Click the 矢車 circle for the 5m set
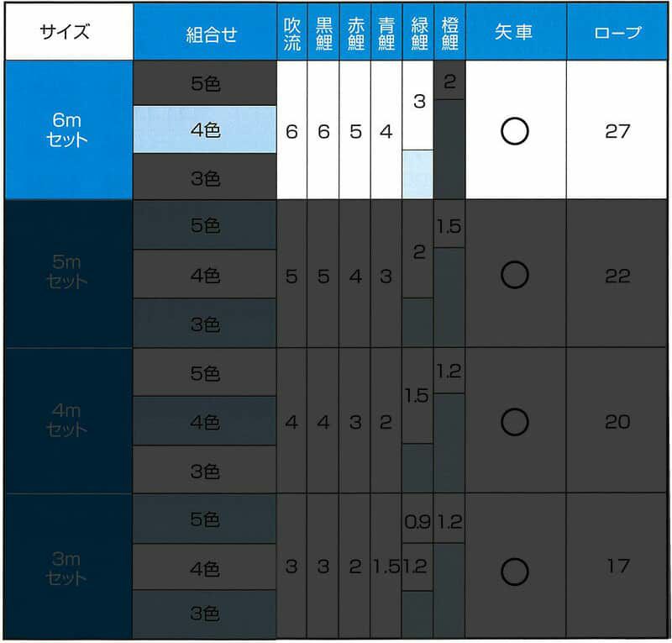The height and width of the screenshot is (643, 672). click(x=514, y=275)
